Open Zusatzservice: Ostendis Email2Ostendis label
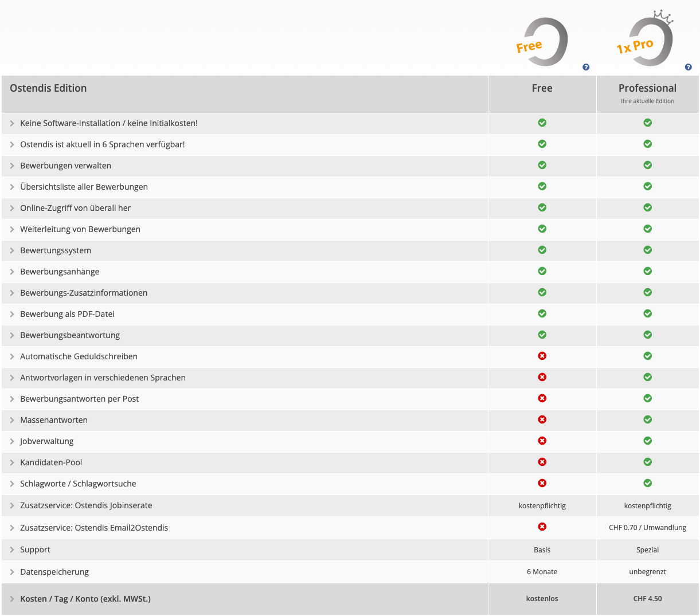 pos(94,528)
